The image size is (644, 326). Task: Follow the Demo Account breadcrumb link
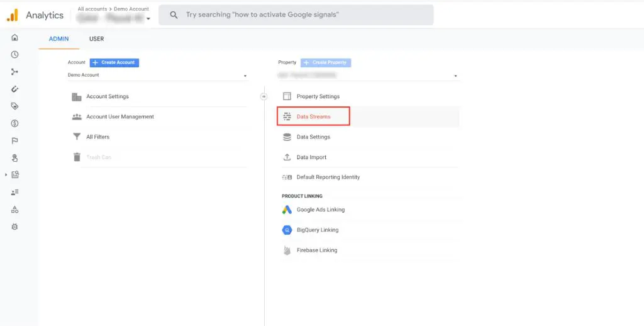click(x=131, y=9)
